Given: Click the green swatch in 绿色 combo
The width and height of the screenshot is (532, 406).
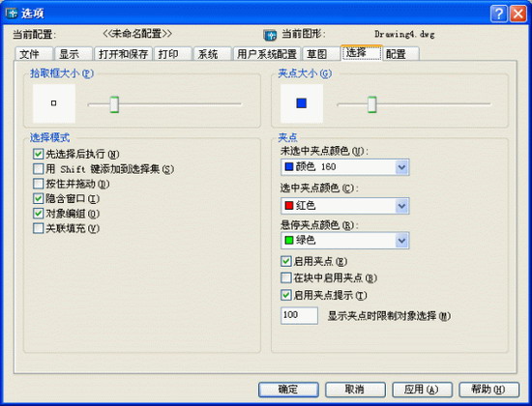Looking at the screenshot, I should pyautogui.click(x=289, y=240).
